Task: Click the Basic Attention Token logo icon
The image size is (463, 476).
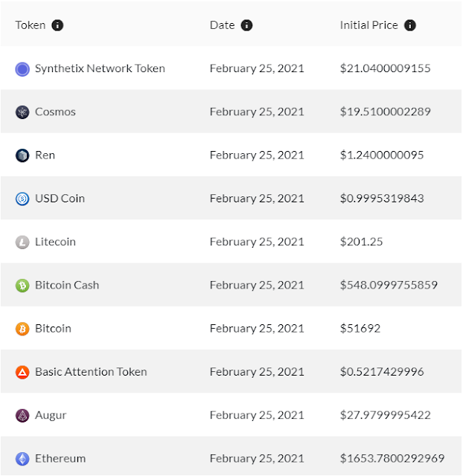Action: point(22,372)
